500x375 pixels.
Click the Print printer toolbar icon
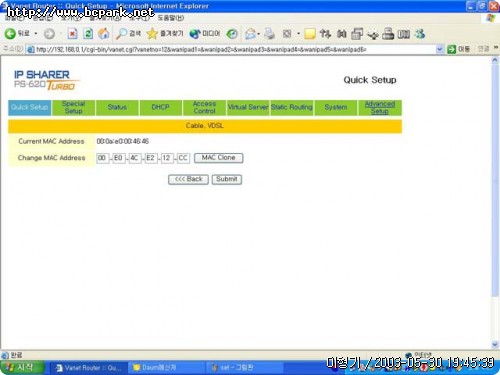coord(269,34)
